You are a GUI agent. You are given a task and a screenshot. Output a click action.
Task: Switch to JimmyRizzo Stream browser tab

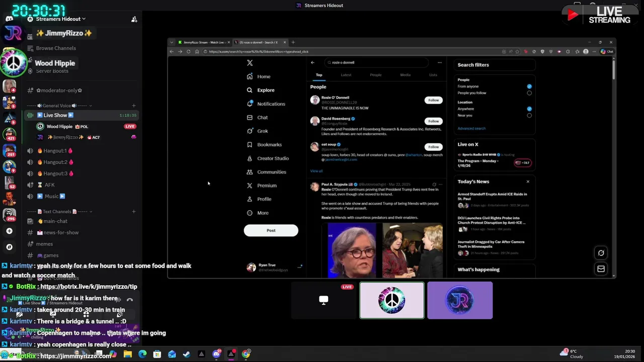coord(203,42)
